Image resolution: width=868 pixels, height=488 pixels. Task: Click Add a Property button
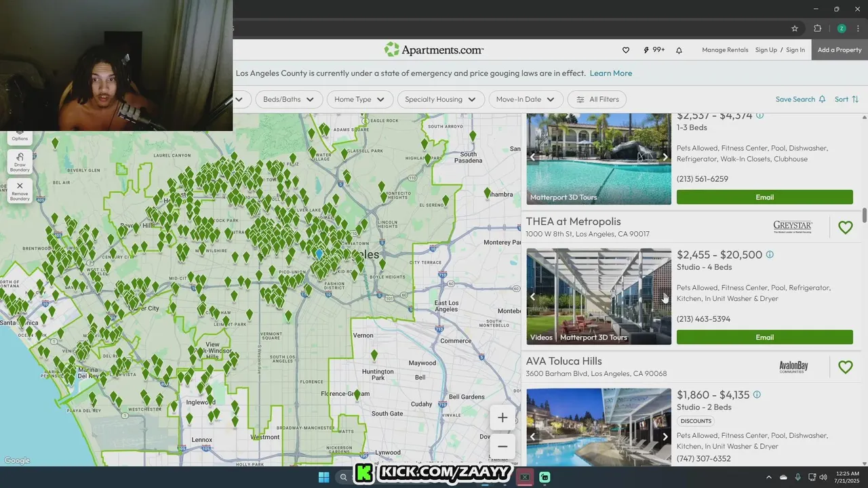click(840, 50)
